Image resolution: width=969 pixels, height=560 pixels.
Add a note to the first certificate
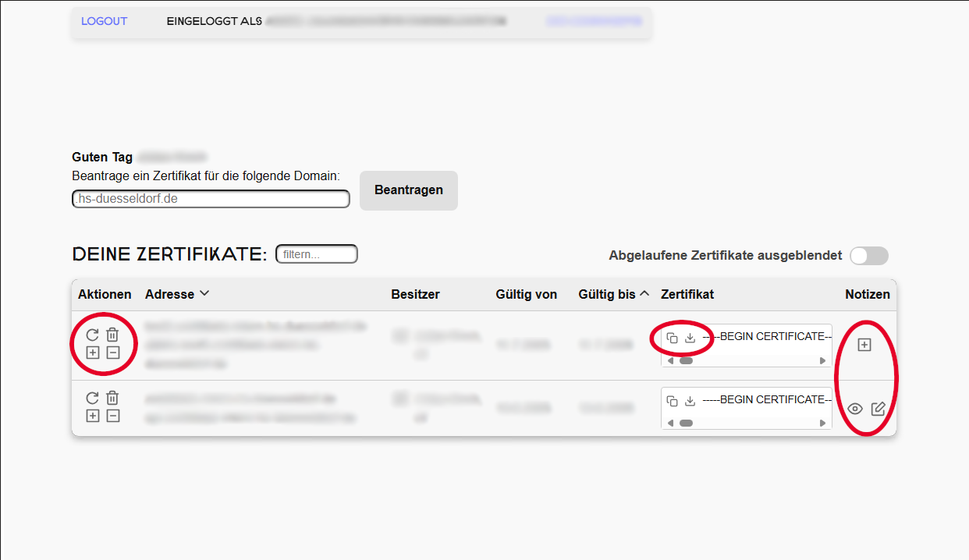tap(864, 345)
